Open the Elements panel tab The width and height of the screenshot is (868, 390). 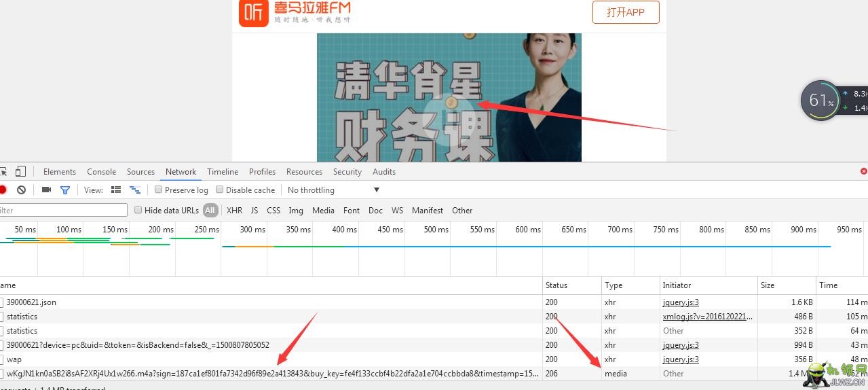point(60,172)
